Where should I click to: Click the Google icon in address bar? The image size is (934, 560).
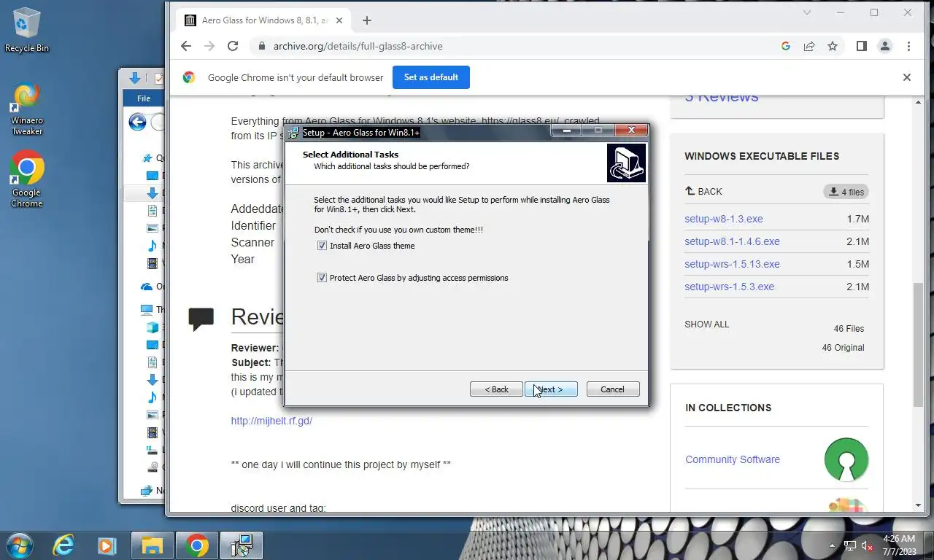786,46
